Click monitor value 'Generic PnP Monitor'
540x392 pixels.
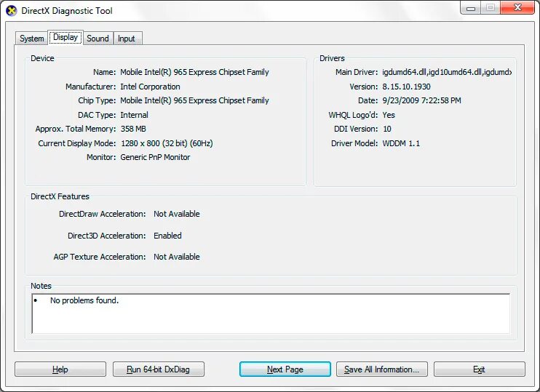[155, 157]
